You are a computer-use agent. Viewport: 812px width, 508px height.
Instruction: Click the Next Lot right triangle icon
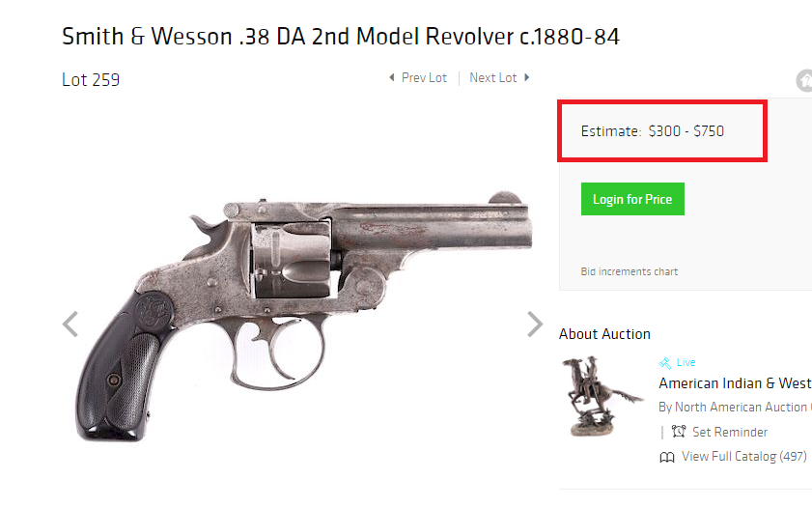point(526,77)
